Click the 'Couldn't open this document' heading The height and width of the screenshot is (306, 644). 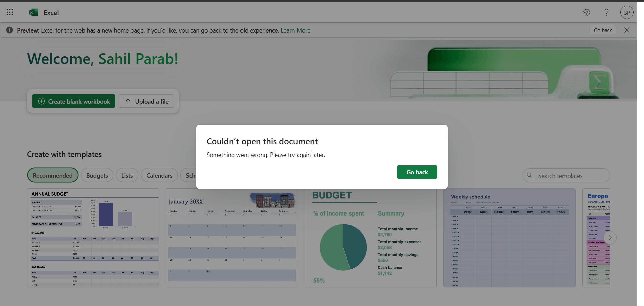click(262, 141)
